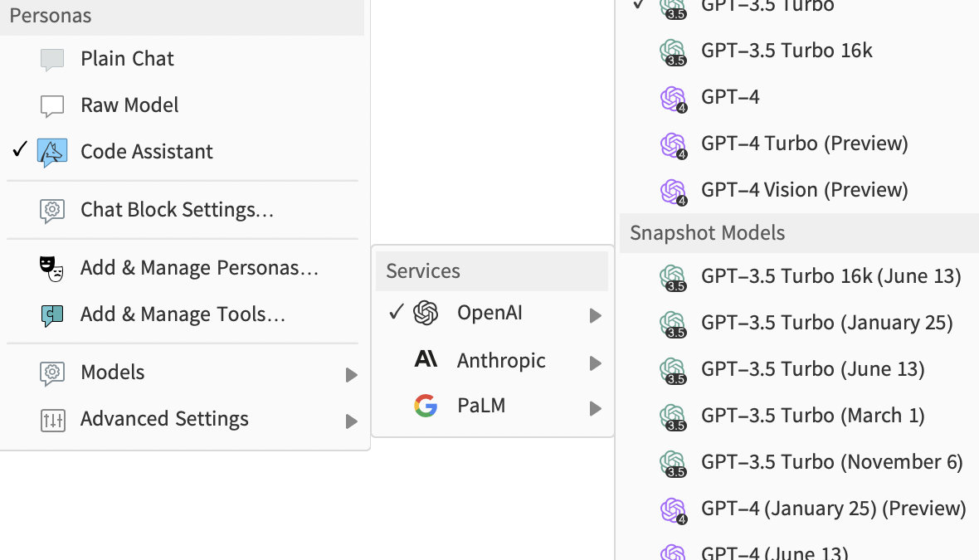Viewport: 979px width, 560px height.
Task: Expand the PaLM submenu arrow
Action: [596, 409]
